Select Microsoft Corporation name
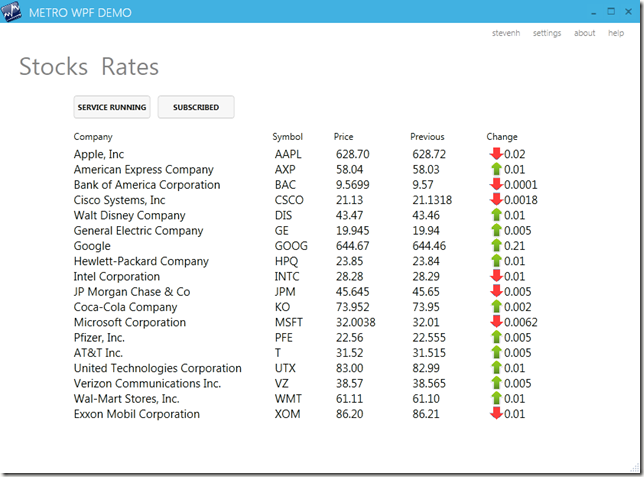The width and height of the screenshot is (644, 477). click(x=130, y=322)
